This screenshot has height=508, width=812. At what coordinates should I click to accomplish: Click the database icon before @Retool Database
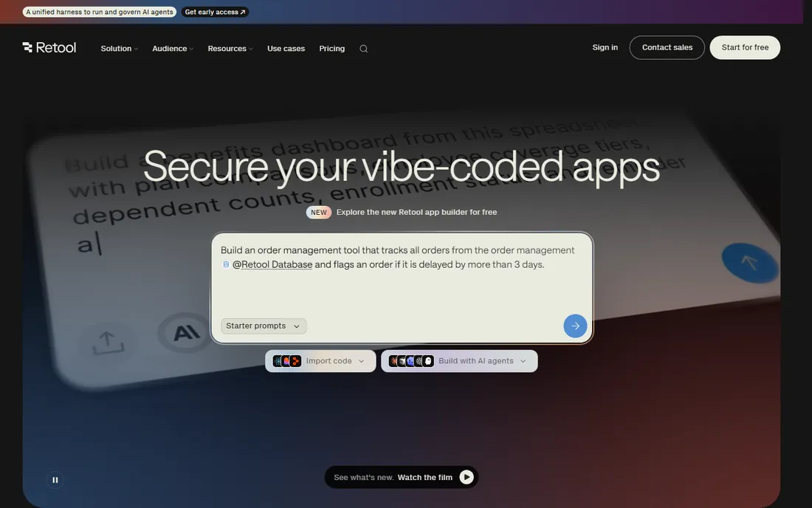tap(226, 264)
